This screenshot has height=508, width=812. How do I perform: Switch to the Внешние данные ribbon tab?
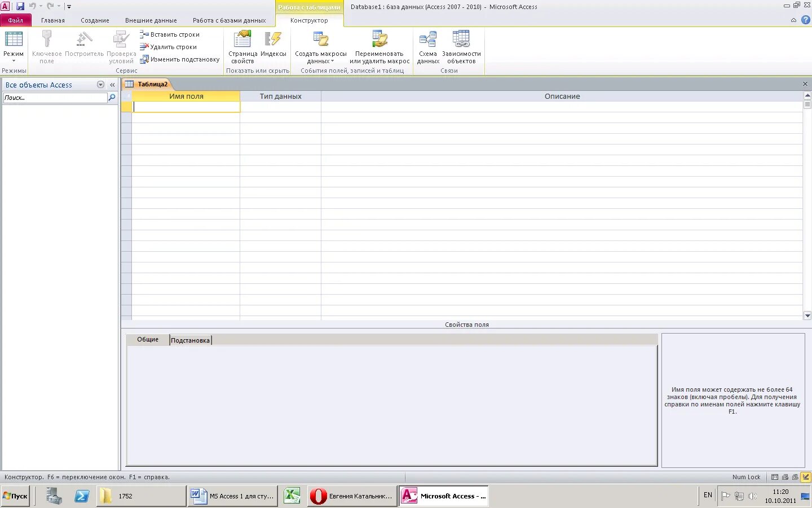pos(151,20)
